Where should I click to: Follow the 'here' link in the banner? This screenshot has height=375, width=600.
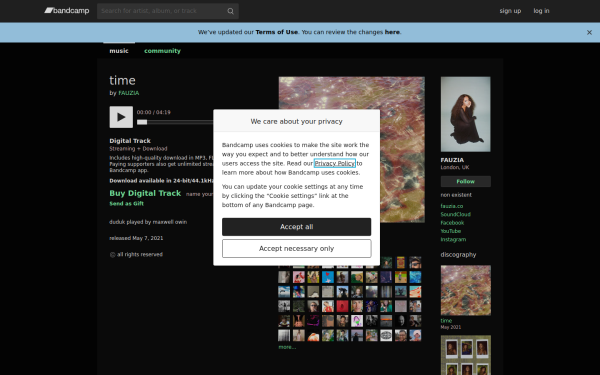tap(392, 32)
